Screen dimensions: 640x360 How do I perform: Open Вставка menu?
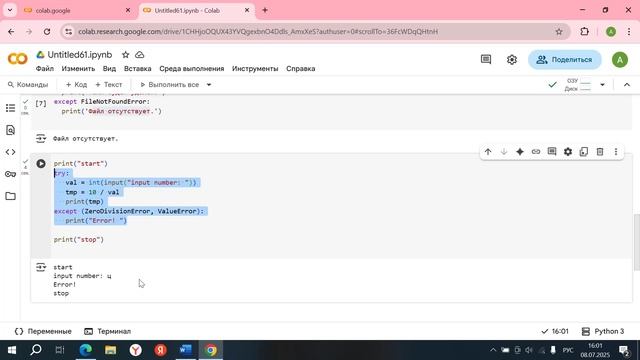point(138,69)
